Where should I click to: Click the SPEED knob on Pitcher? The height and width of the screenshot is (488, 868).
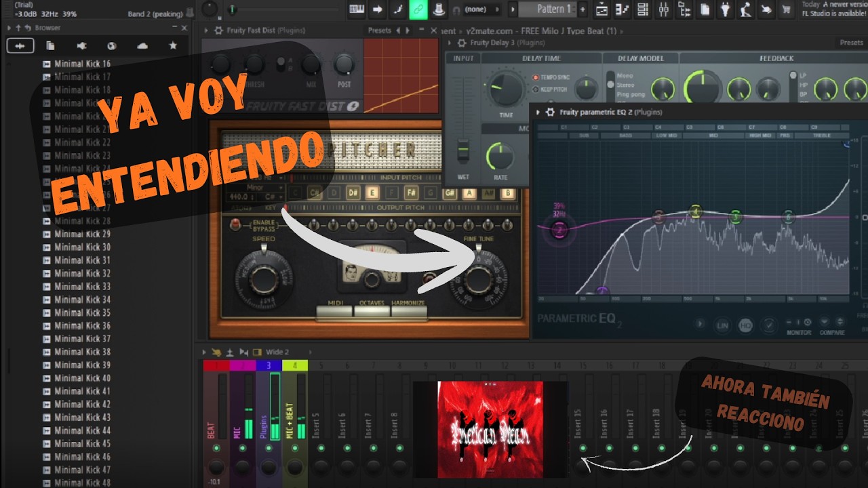point(264,279)
